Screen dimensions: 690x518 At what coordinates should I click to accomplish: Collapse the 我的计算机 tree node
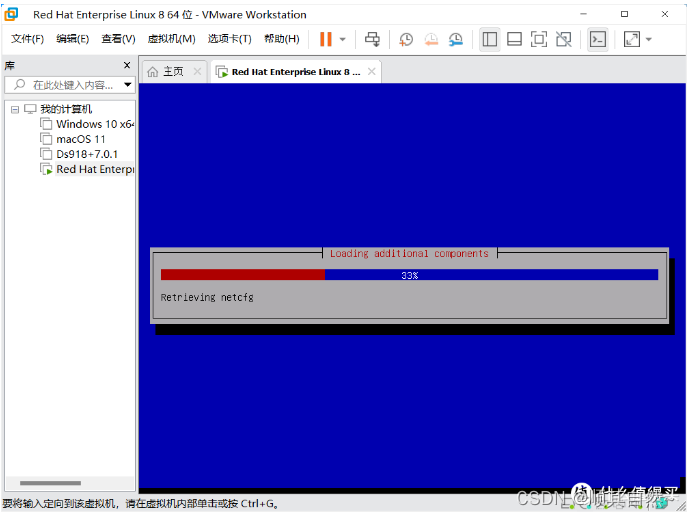(x=15, y=109)
